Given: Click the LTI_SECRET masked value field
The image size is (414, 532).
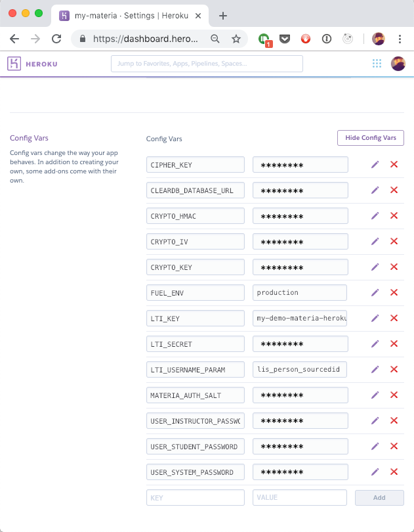Looking at the screenshot, I should (x=300, y=344).
